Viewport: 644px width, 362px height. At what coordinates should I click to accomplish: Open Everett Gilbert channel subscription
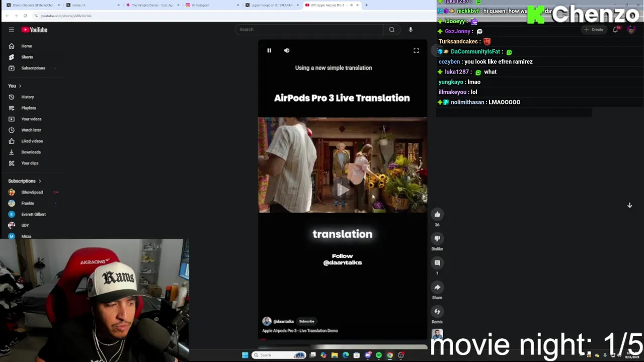[33, 214]
